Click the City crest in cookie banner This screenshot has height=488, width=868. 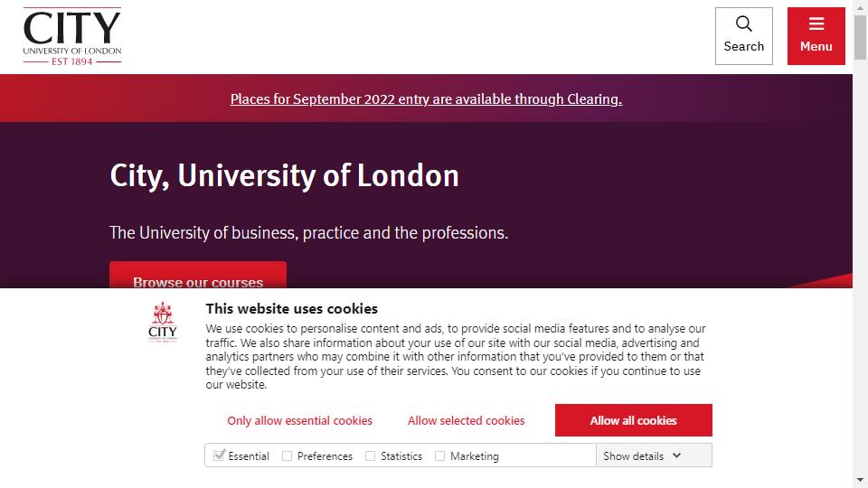(163, 323)
